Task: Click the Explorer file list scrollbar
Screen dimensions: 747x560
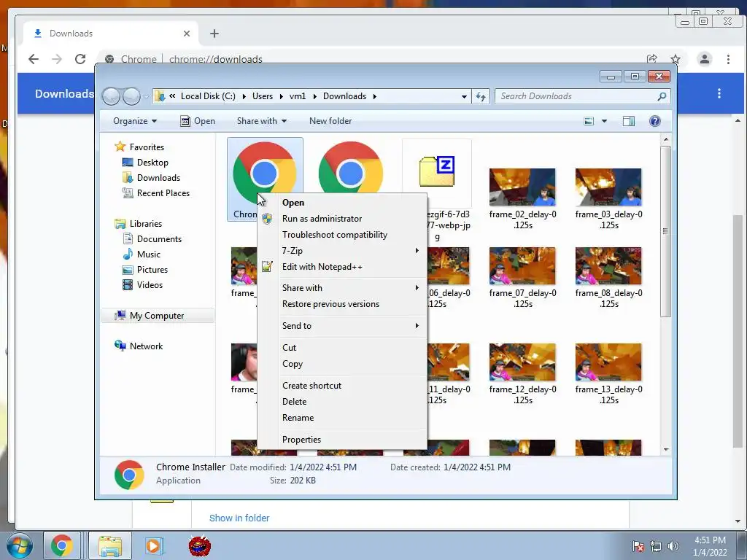Action: (665, 231)
